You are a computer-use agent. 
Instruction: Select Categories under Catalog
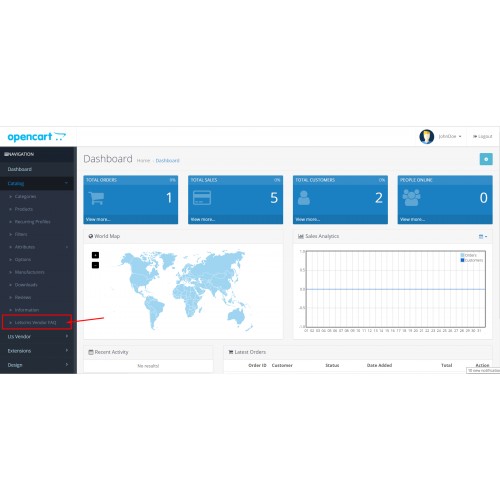click(x=25, y=196)
